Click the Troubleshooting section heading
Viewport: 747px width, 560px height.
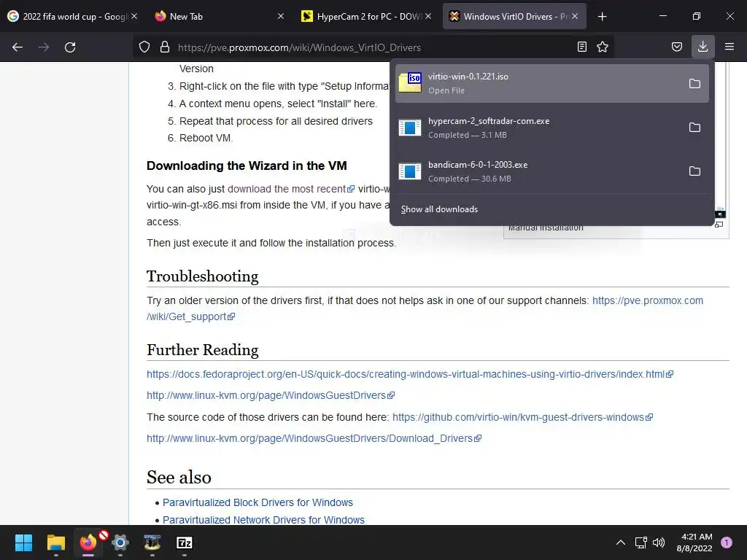(203, 276)
